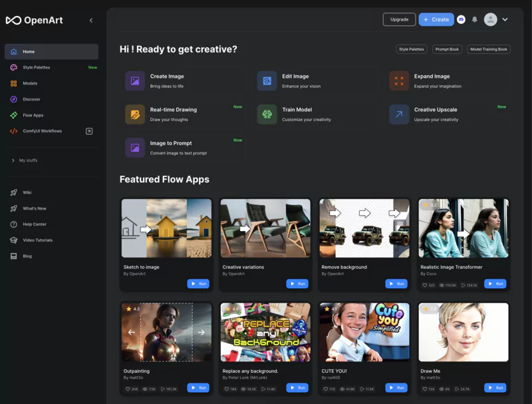The width and height of the screenshot is (532, 404).
Task: Open Style Palettes in the sidebar
Action: click(52, 68)
